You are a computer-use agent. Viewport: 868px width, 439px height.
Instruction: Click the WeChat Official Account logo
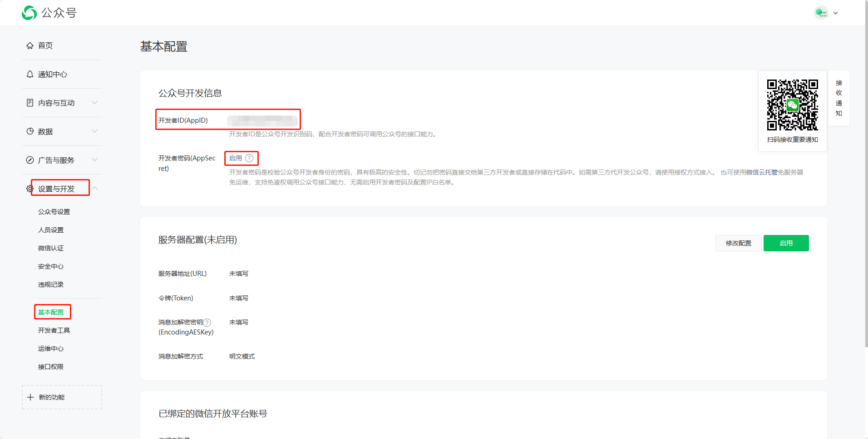(30, 13)
